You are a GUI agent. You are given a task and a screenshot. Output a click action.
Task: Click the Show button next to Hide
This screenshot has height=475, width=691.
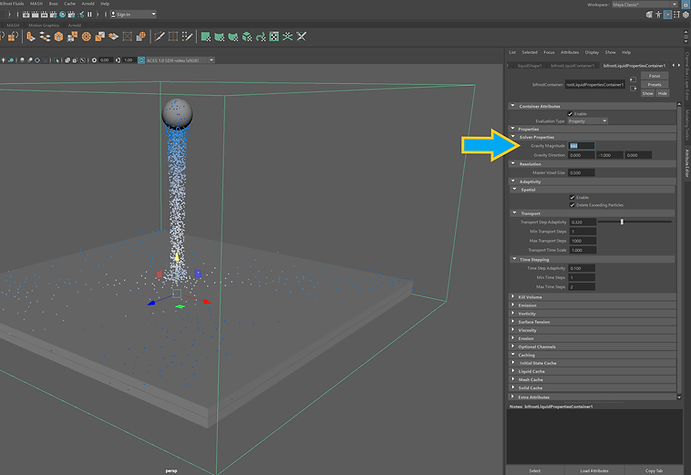[647, 93]
